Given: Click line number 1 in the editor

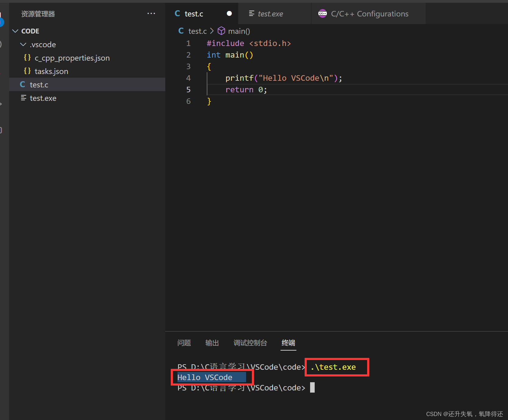Looking at the screenshot, I should pos(188,43).
